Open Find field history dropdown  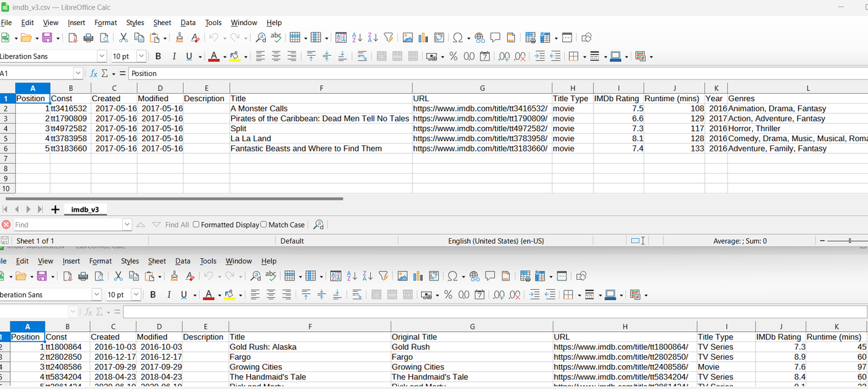(x=127, y=225)
